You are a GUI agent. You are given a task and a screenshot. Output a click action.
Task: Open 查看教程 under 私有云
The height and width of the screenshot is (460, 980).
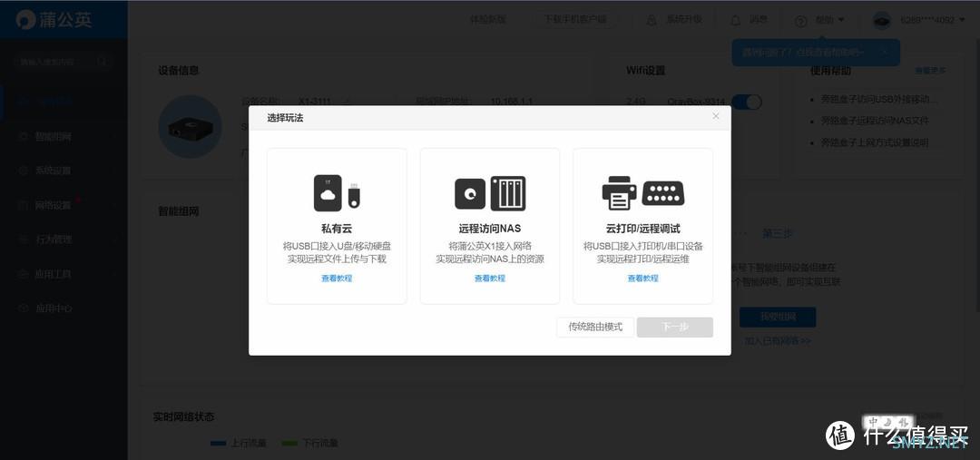click(x=337, y=279)
